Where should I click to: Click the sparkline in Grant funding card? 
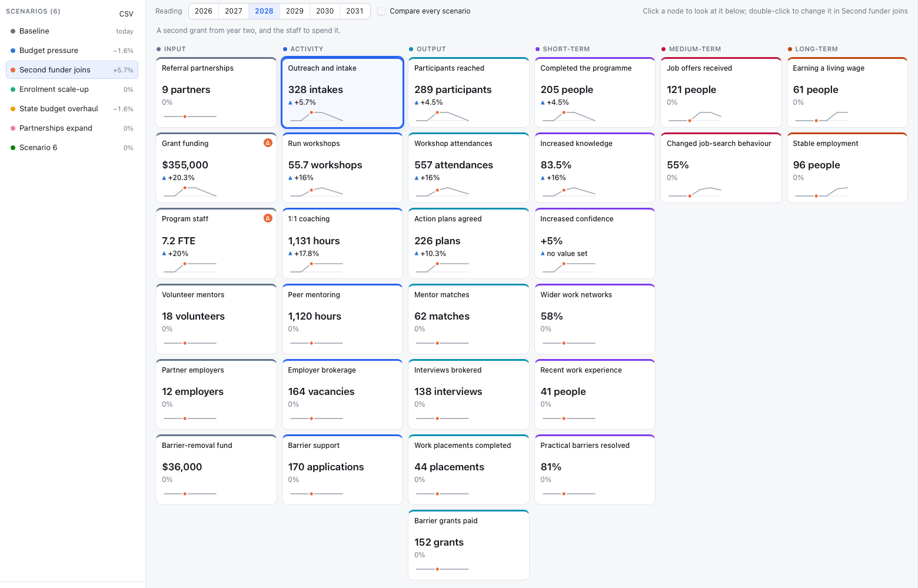[190, 191]
